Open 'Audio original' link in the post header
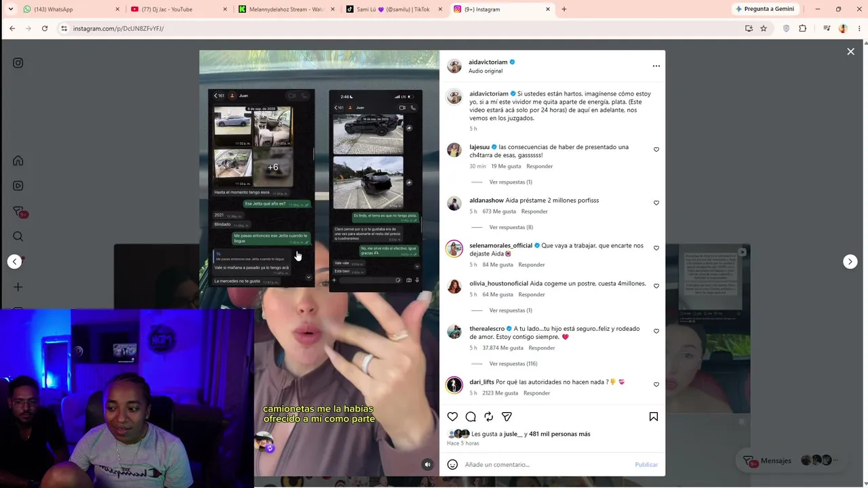The width and height of the screenshot is (868, 488). coord(486,71)
